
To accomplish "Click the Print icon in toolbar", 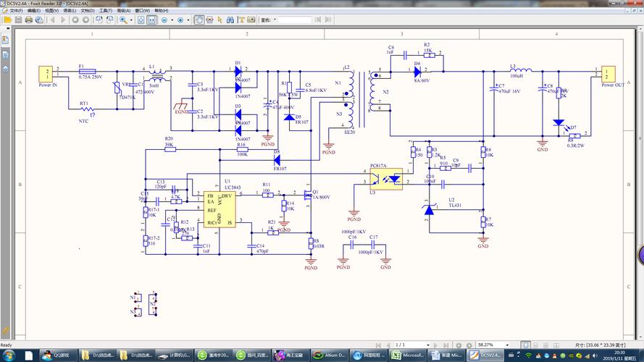I will 29,20.
